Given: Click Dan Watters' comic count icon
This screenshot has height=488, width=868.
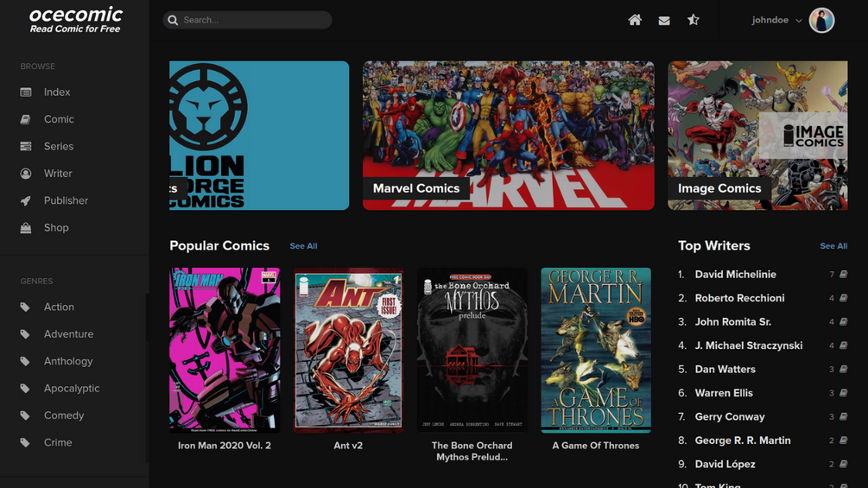Looking at the screenshot, I should [843, 369].
